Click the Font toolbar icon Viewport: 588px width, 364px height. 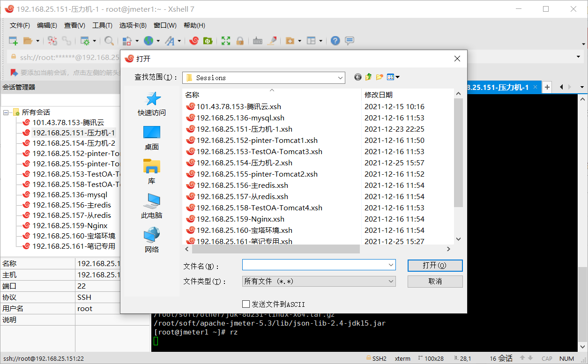170,41
